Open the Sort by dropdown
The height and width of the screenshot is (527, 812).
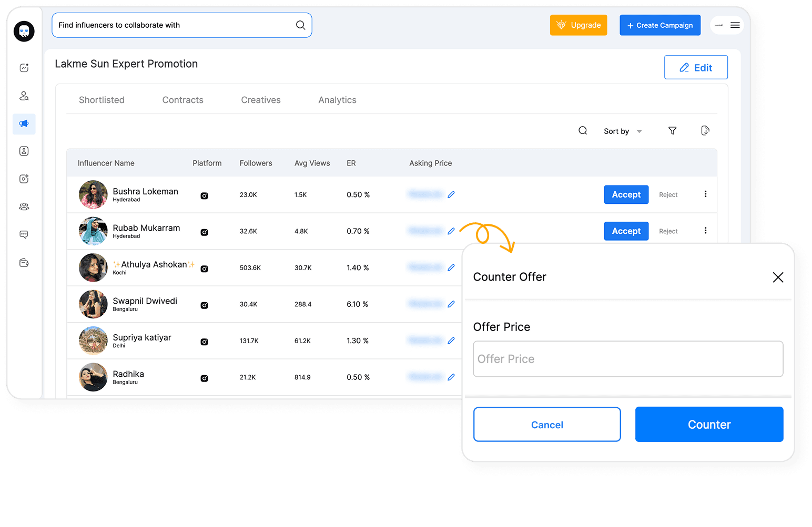[x=623, y=131]
